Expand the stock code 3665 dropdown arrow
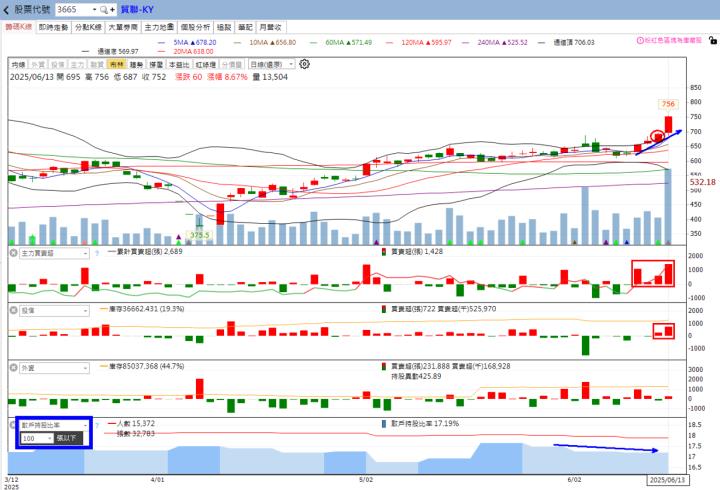720x490 pixels. 94,10
